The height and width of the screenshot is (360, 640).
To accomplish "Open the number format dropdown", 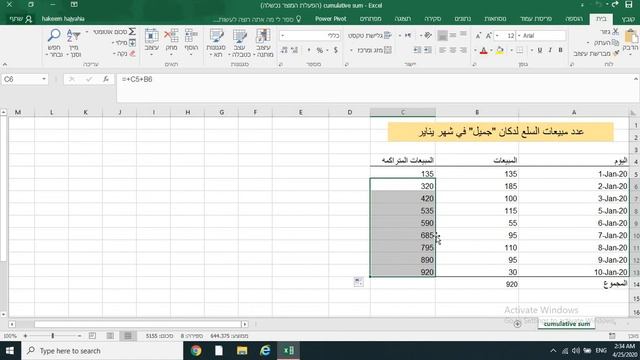I will [x=282, y=36].
